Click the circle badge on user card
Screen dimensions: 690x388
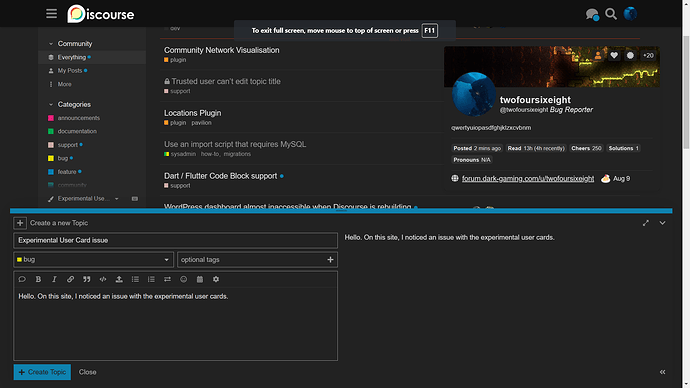pos(630,55)
